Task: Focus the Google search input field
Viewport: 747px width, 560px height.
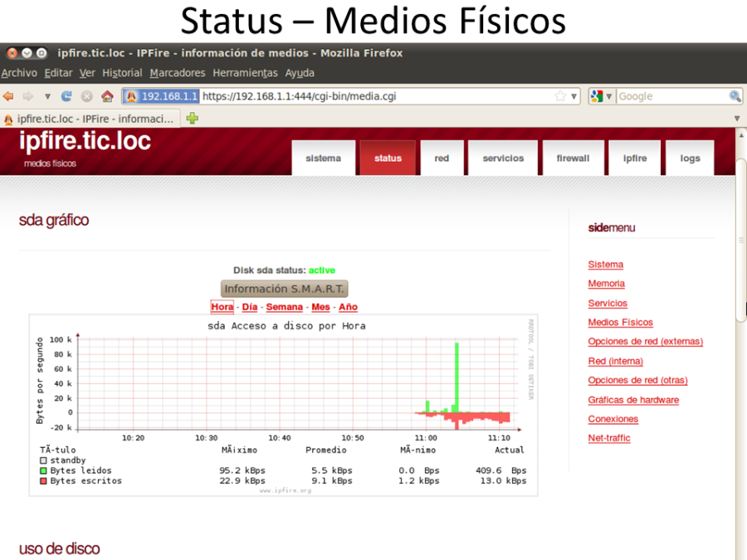Action: click(671, 96)
